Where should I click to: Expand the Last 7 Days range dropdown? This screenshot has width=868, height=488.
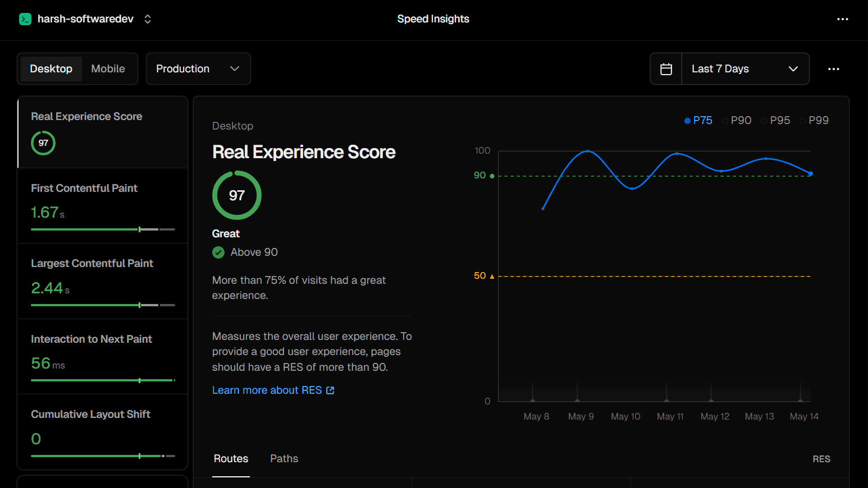(x=745, y=69)
